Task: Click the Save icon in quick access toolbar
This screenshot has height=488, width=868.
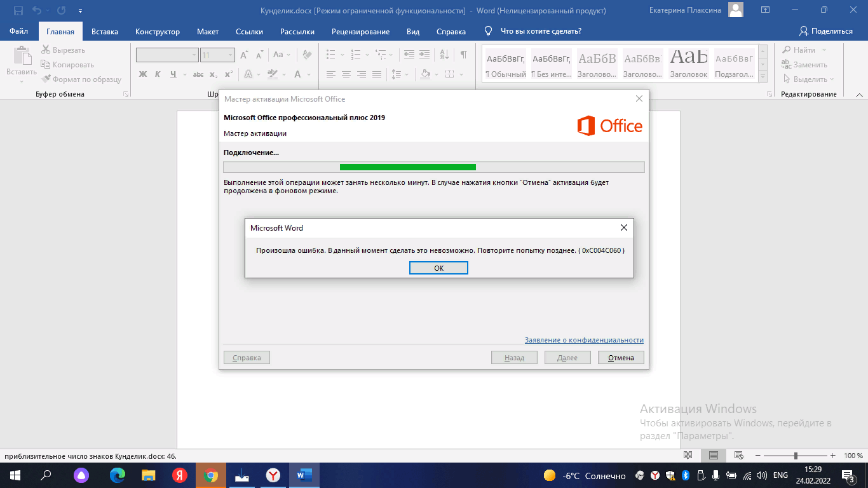Action: coord(18,11)
